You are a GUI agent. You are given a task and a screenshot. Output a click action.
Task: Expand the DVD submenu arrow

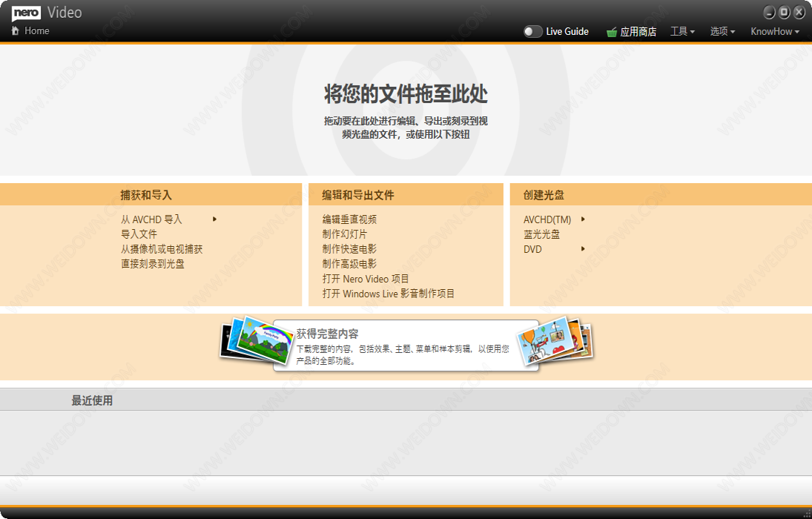584,248
